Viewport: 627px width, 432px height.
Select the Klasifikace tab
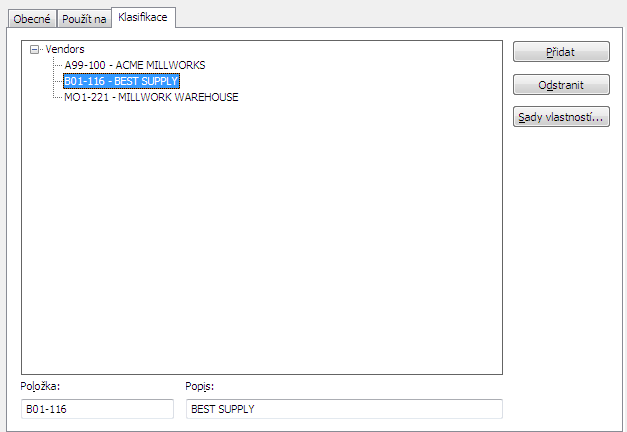click(143, 17)
